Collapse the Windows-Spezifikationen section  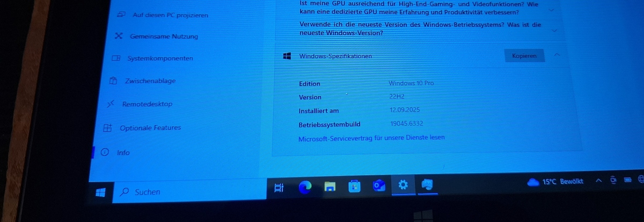557,55
